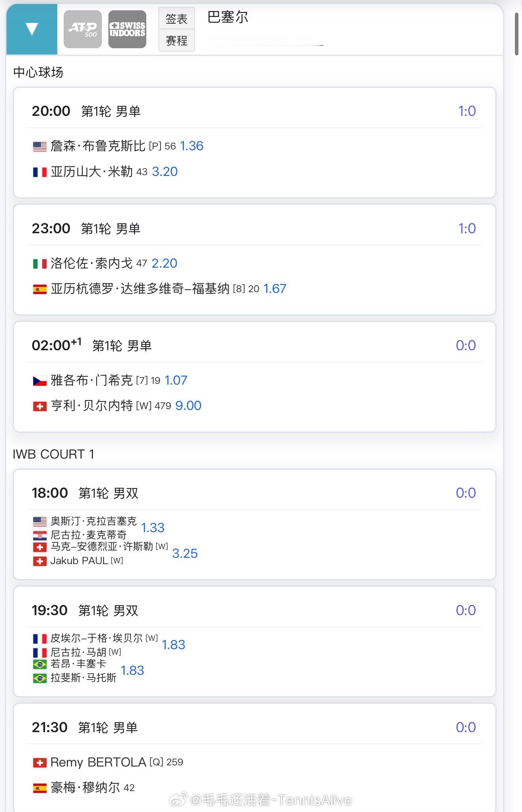Viewport: 522px width, 812px height.
Task: Click the Czech flag beside 雅各布·门希克
Action: pos(40,381)
